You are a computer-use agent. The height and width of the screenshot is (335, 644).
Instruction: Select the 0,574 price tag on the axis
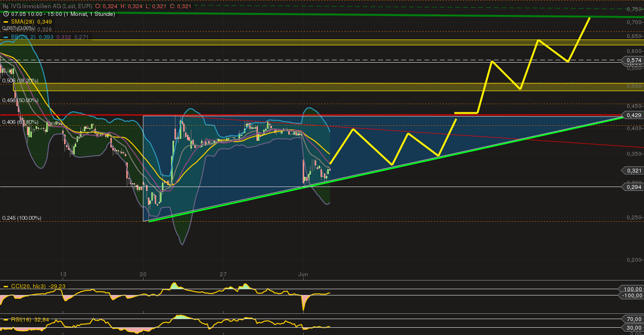633,60
